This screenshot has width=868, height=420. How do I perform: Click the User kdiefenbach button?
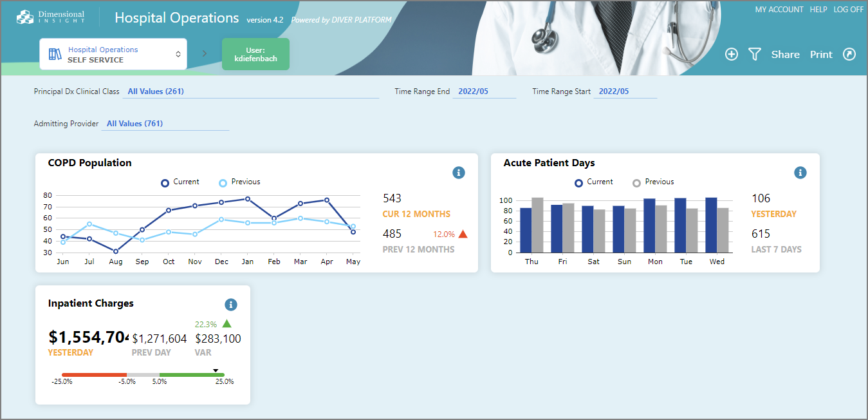click(255, 54)
